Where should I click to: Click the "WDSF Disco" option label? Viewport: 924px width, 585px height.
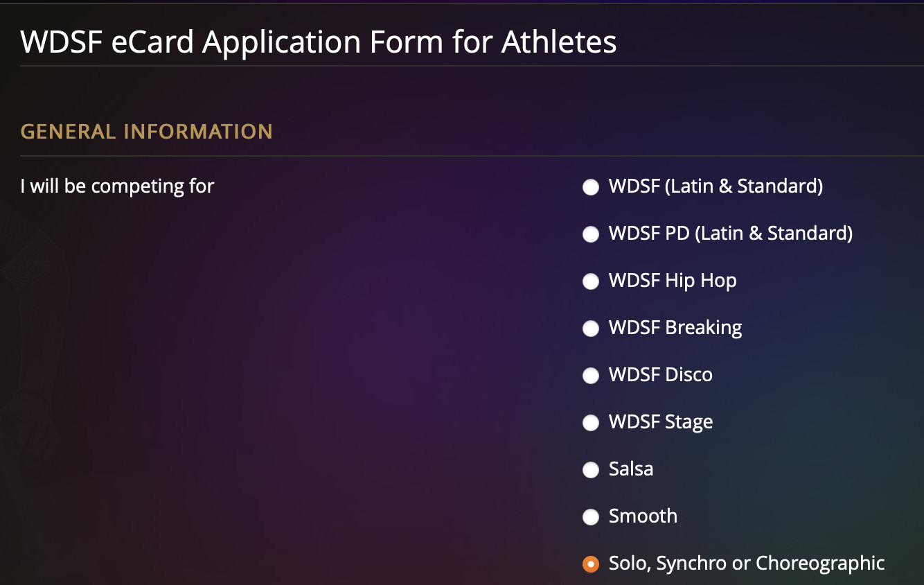[x=660, y=375]
